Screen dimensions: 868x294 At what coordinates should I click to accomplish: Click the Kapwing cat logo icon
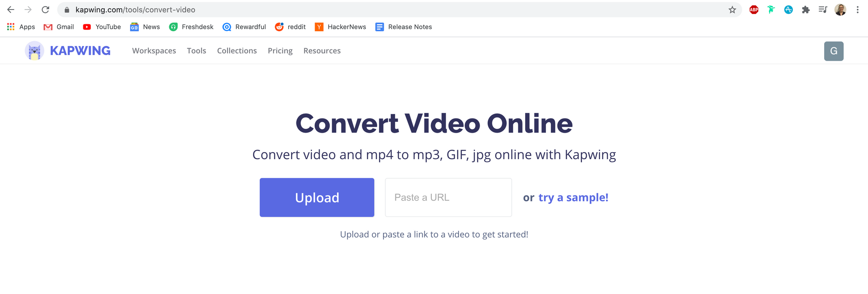34,51
